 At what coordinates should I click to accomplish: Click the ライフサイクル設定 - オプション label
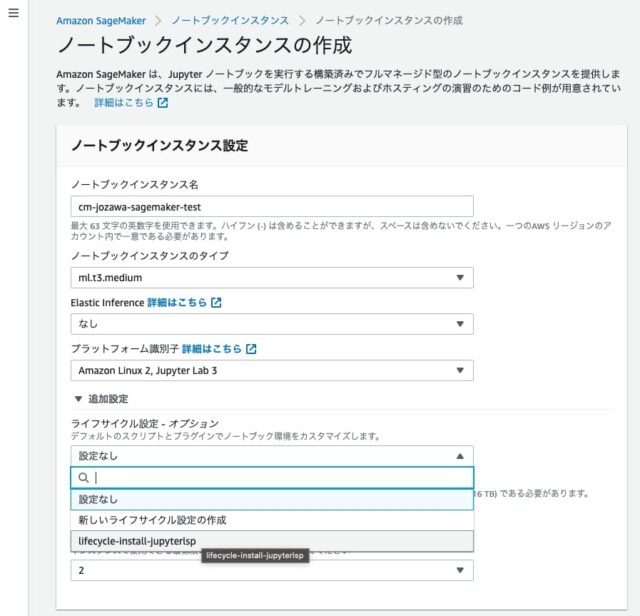click(x=145, y=423)
